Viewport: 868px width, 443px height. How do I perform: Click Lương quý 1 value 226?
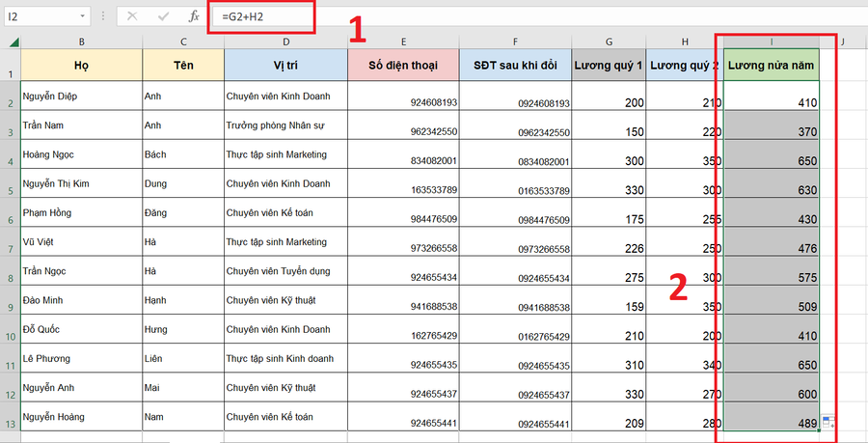pyautogui.click(x=609, y=242)
